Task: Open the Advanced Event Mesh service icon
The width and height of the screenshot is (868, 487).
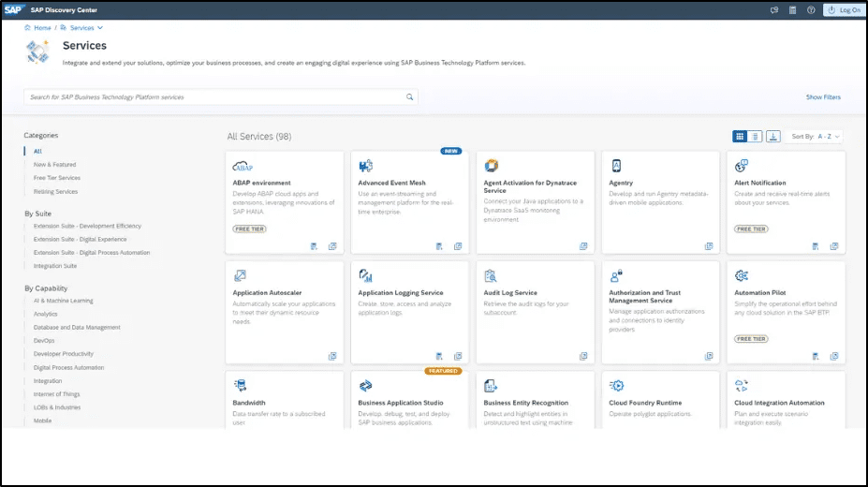Action: pos(365,166)
